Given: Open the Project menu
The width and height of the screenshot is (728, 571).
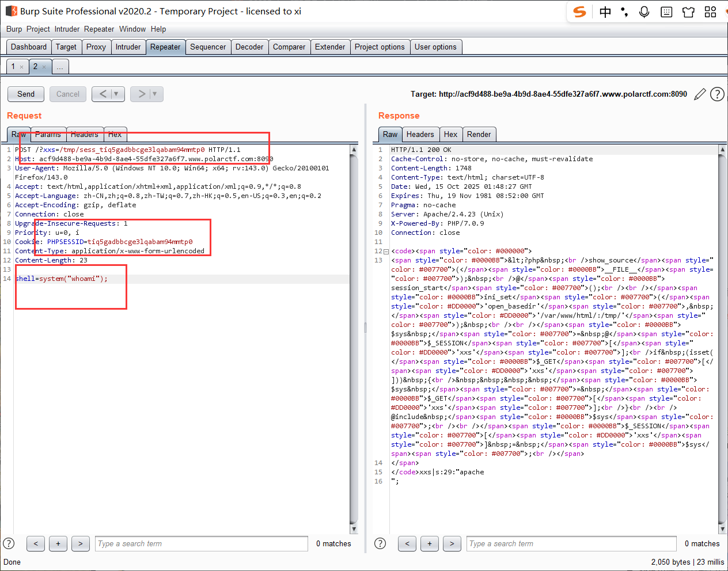Looking at the screenshot, I should (38, 29).
